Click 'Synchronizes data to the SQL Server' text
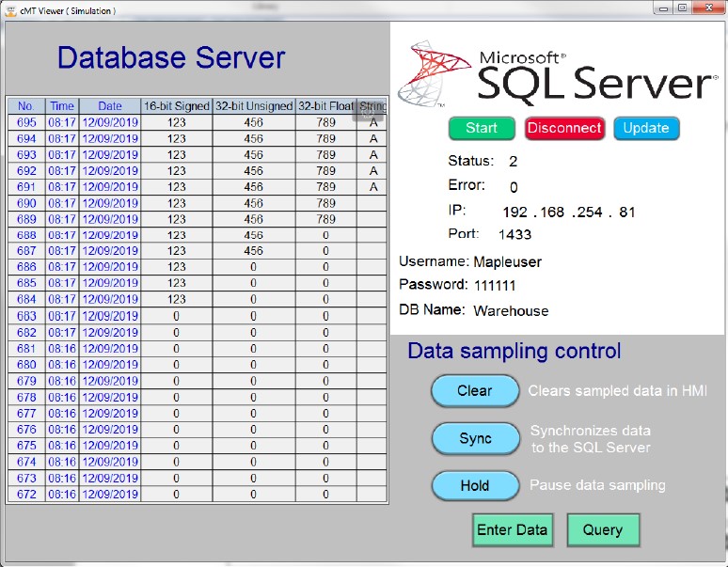The width and height of the screenshot is (728, 567). point(591,439)
